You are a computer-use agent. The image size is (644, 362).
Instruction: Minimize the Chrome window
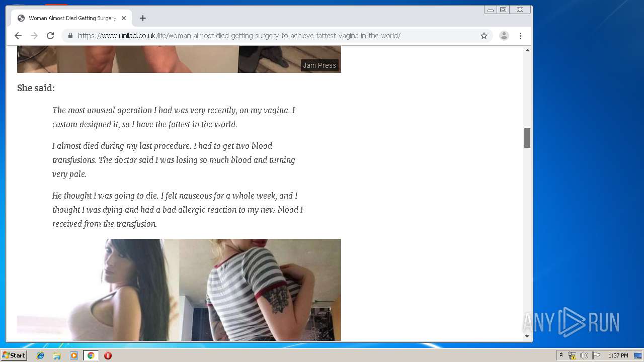[490, 10]
